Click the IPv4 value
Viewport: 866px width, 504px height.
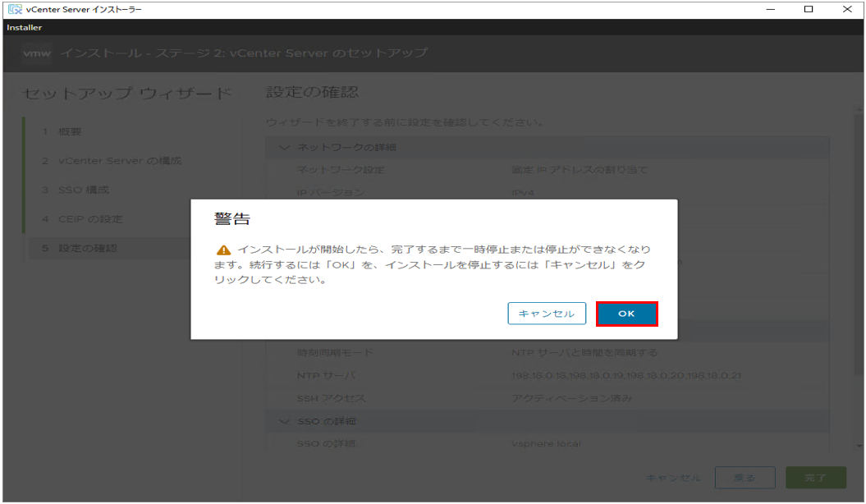[522, 193]
